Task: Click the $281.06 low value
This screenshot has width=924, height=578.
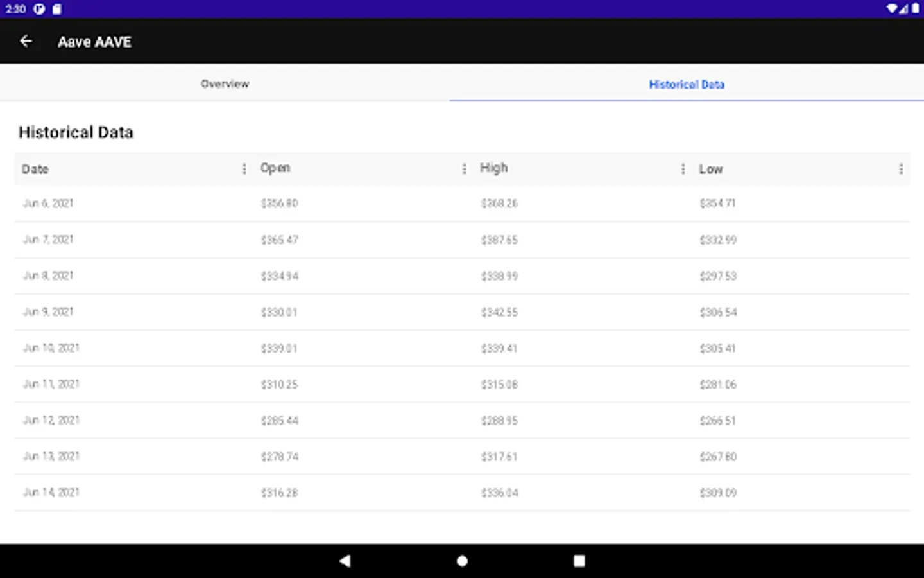Action: 718,385
